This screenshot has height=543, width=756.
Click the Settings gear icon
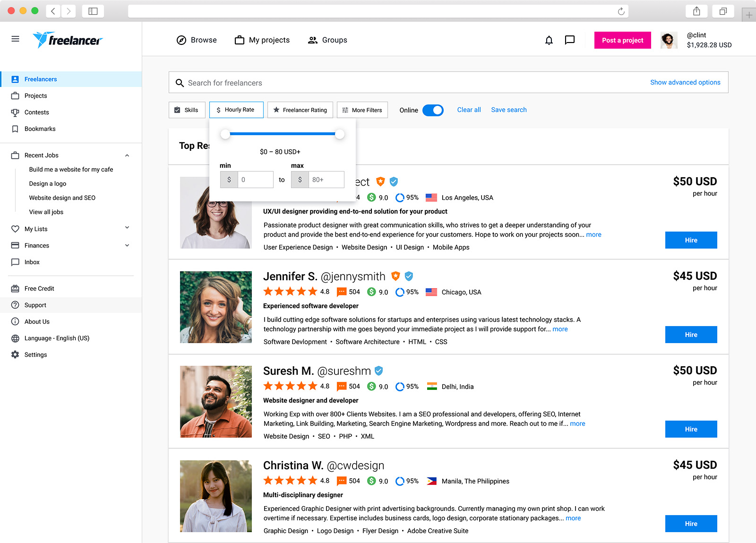[x=15, y=354]
